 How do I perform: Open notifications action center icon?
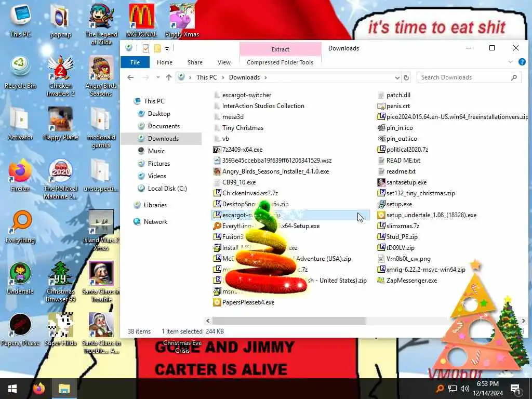tap(515, 389)
